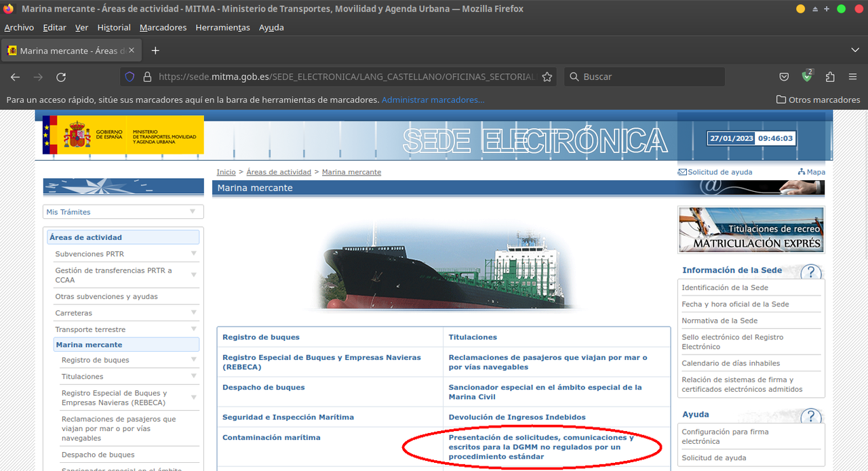Image resolution: width=868 pixels, height=471 pixels.
Task: Go back with the browser back arrow
Action: (15, 77)
